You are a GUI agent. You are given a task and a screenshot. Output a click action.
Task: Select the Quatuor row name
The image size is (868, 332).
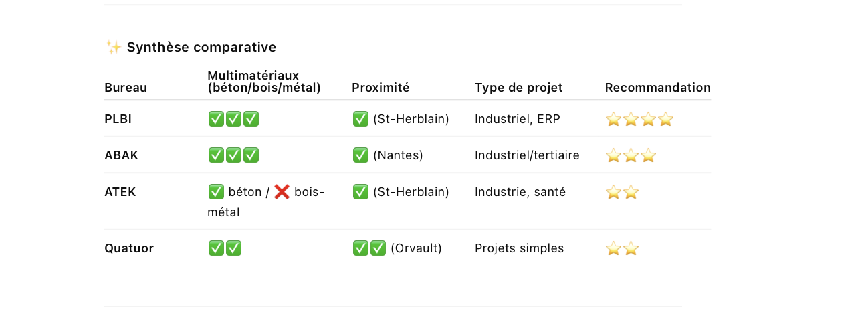click(129, 248)
